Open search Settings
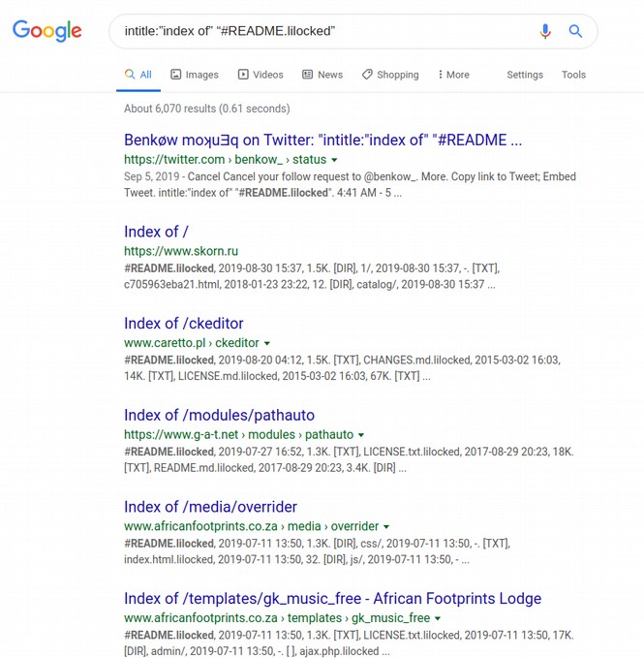The height and width of the screenshot is (658, 644). 525,75
